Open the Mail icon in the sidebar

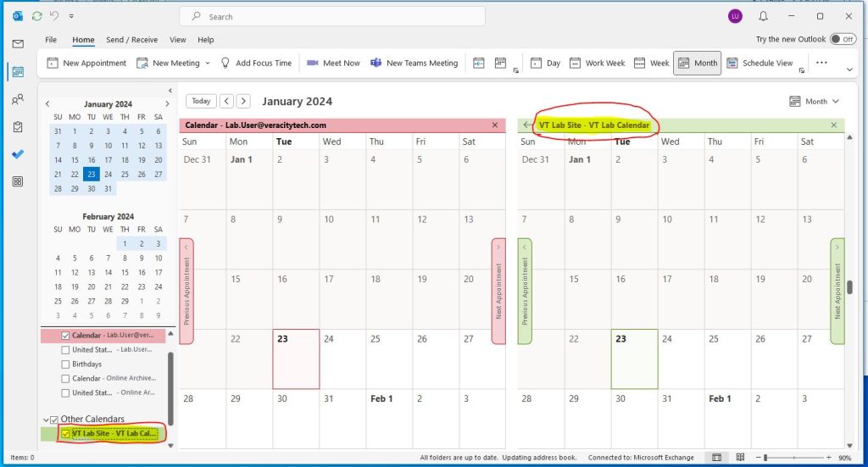click(x=18, y=44)
